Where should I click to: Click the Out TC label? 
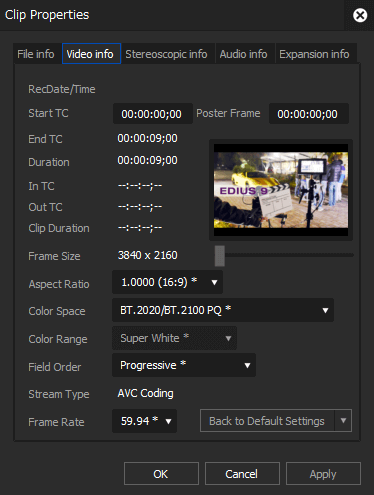click(x=45, y=207)
